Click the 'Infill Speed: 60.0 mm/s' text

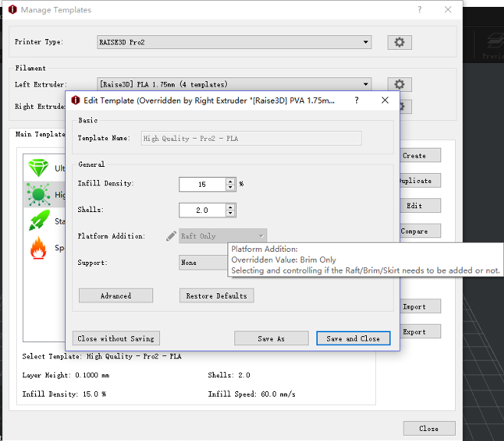pyautogui.click(x=252, y=394)
